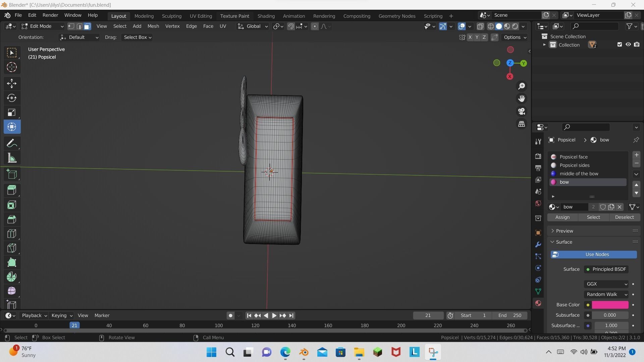Toggle the camera view icon

pyautogui.click(x=522, y=111)
